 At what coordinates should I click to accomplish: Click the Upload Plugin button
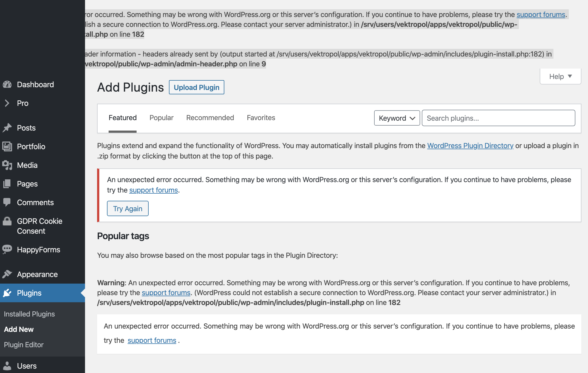197,87
